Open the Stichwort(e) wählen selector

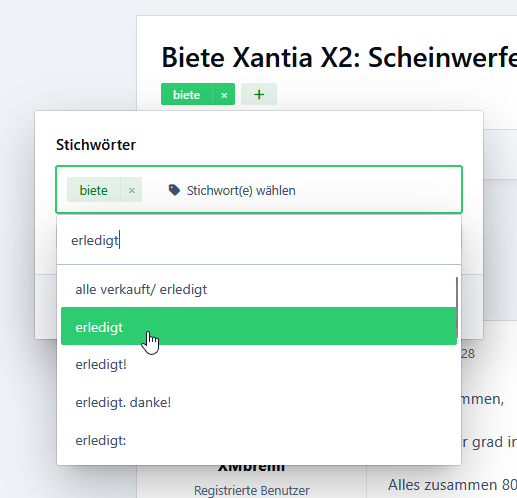tap(241, 190)
